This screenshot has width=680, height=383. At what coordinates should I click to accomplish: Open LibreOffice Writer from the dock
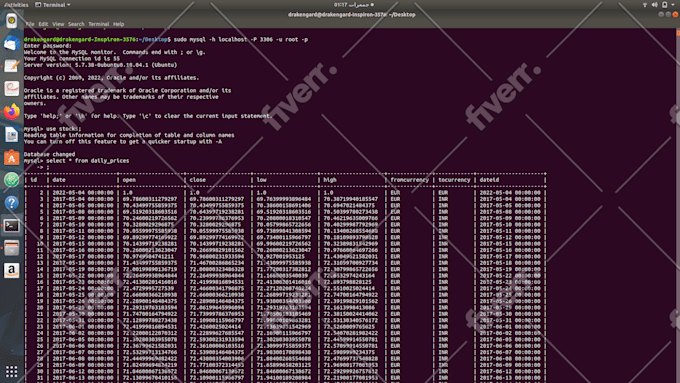(12, 134)
